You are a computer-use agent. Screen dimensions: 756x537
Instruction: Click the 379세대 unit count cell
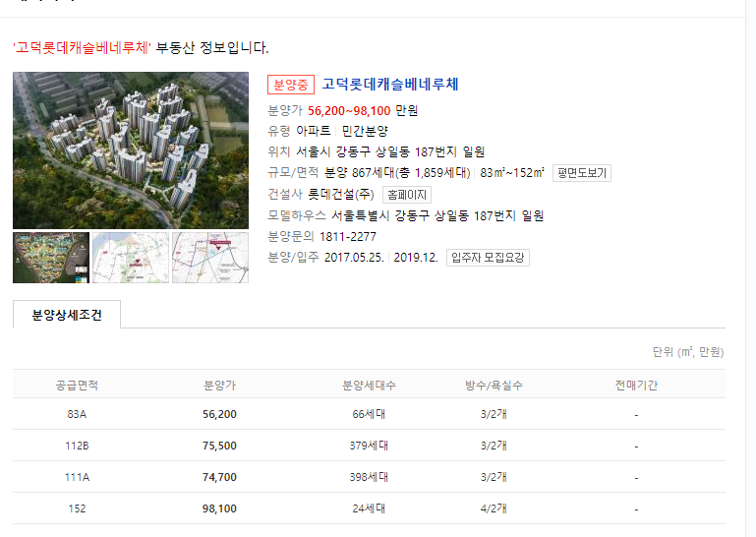(369, 446)
